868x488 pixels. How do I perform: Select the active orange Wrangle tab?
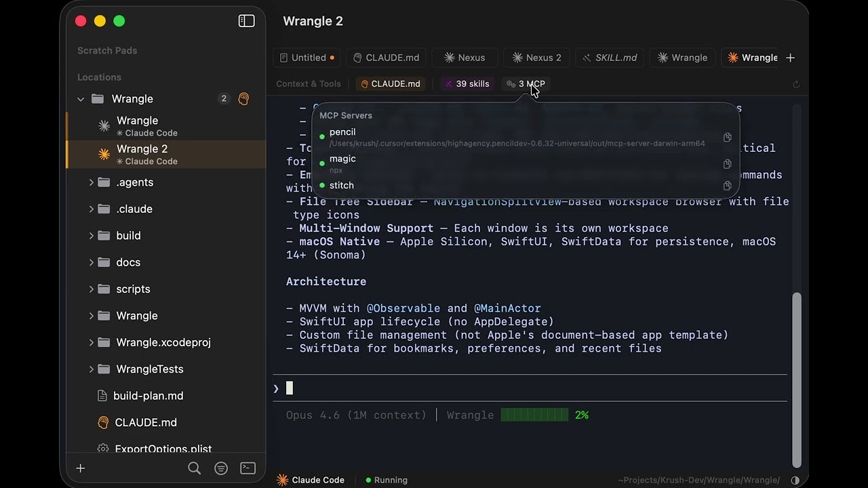pyautogui.click(x=751, y=58)
